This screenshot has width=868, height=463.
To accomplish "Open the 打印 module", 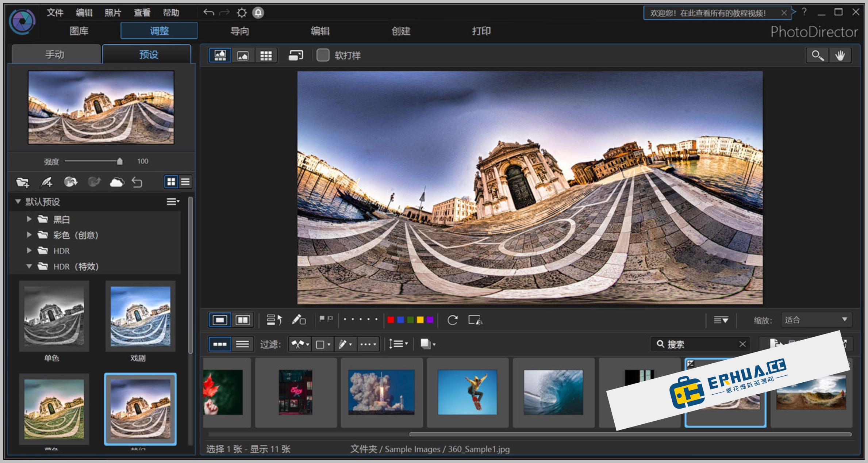I will pos(481,31).
